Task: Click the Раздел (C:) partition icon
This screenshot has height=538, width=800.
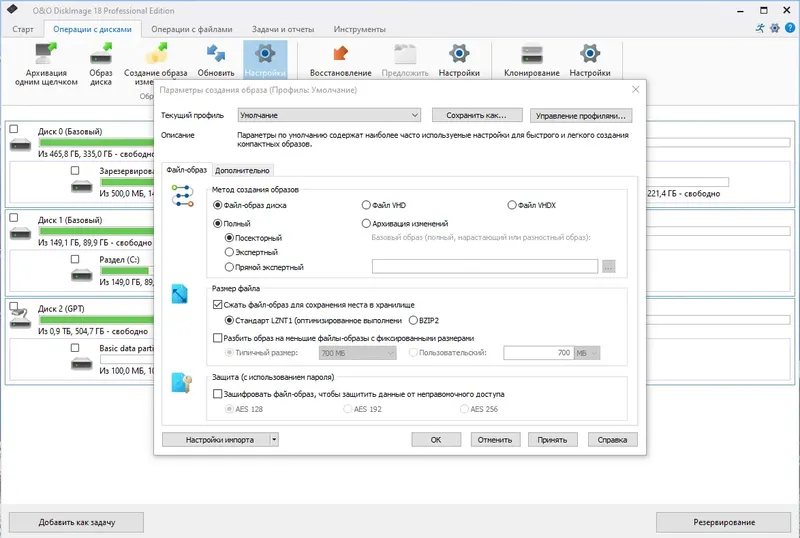Action: click(82, 276)
